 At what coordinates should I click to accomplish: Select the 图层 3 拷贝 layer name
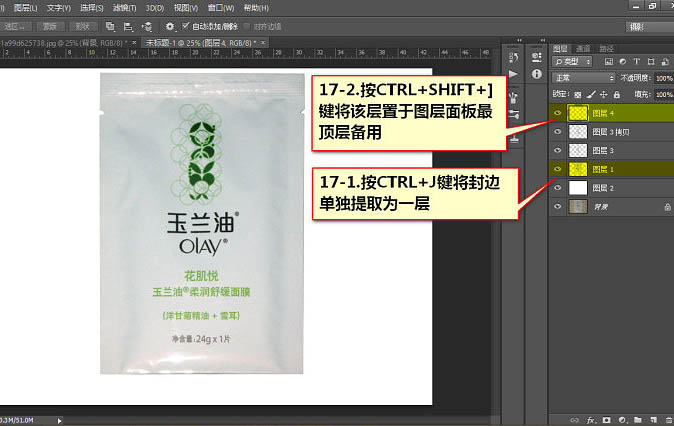pos(611,132)
